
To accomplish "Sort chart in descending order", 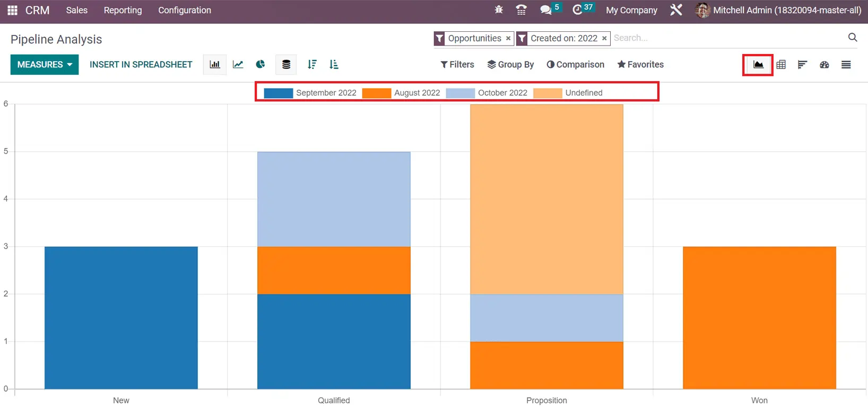I will point(312,65).
